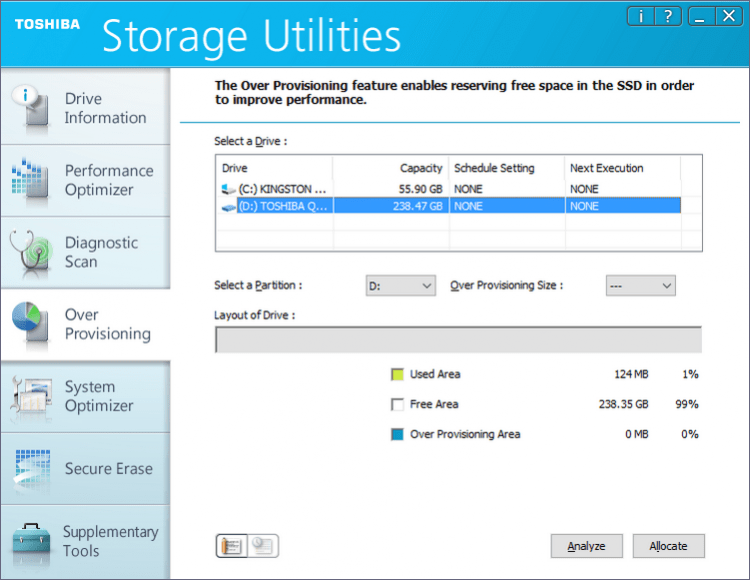The image size is (750, 580).
Task: Click the Allocate button
Action: point(668,546)
